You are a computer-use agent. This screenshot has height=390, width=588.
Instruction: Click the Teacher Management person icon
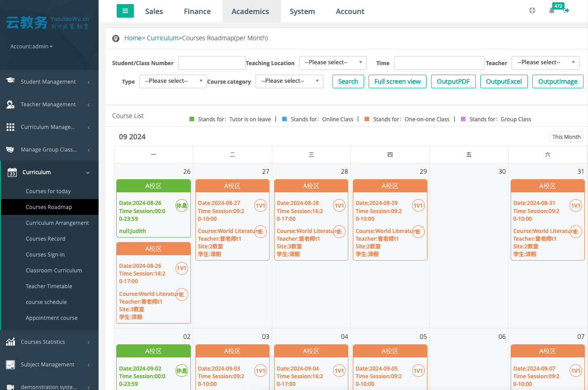click(10, 105)
